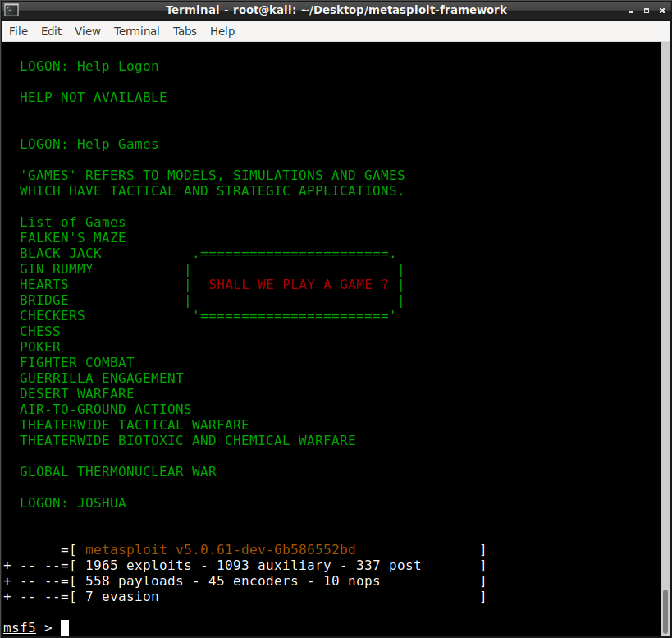Click the 'HEARTS' line
This screenshot has width=672, height=638.
coord(44,284)
